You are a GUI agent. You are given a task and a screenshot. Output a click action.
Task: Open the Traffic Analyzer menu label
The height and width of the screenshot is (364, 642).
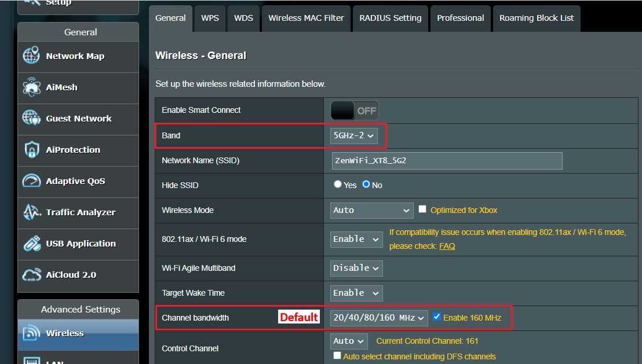(81, 212)
